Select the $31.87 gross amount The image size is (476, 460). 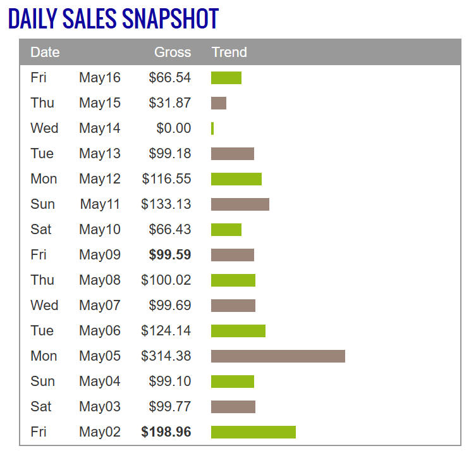[169, 103]
